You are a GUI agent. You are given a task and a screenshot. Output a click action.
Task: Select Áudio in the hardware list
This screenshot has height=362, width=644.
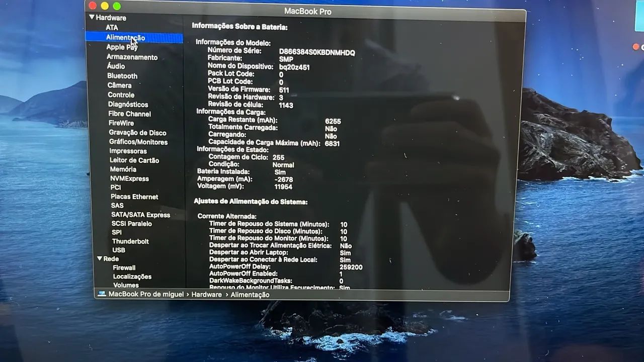[116, 66]
